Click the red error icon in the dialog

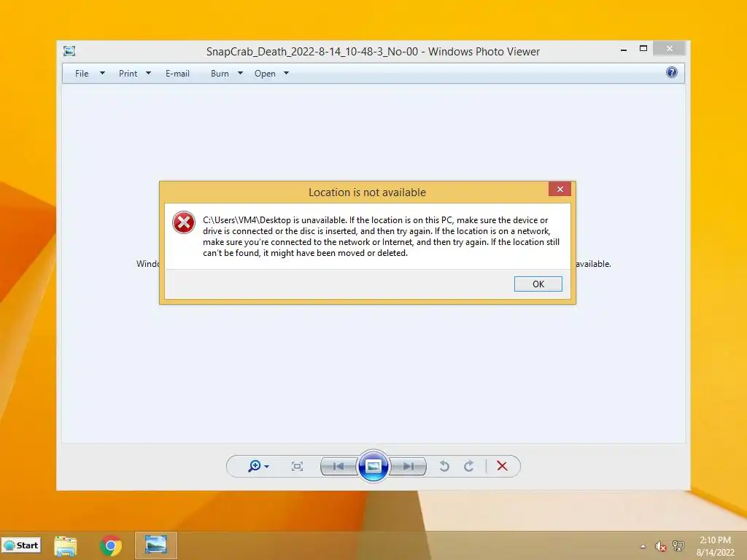(183, 222)
